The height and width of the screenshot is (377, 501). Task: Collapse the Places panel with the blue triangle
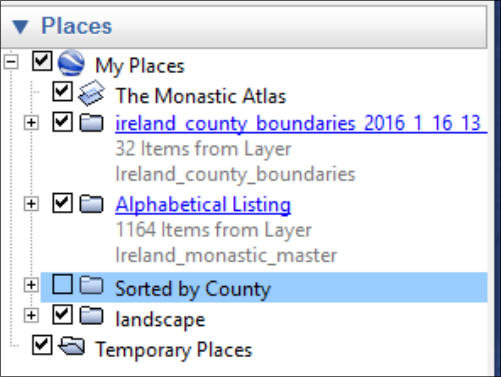click(20, 27)
